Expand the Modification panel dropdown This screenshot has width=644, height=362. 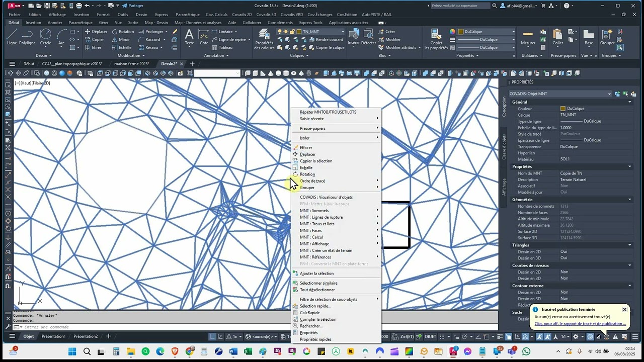131,55
